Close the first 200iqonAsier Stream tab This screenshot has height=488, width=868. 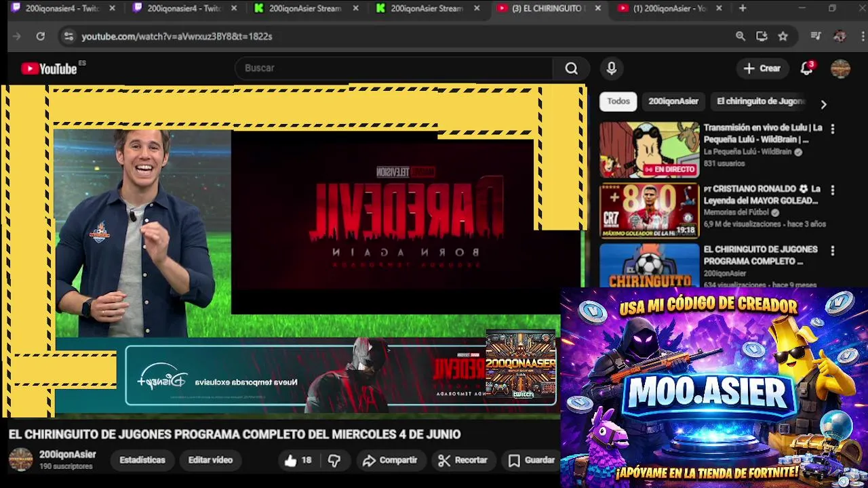pos(355,8)
